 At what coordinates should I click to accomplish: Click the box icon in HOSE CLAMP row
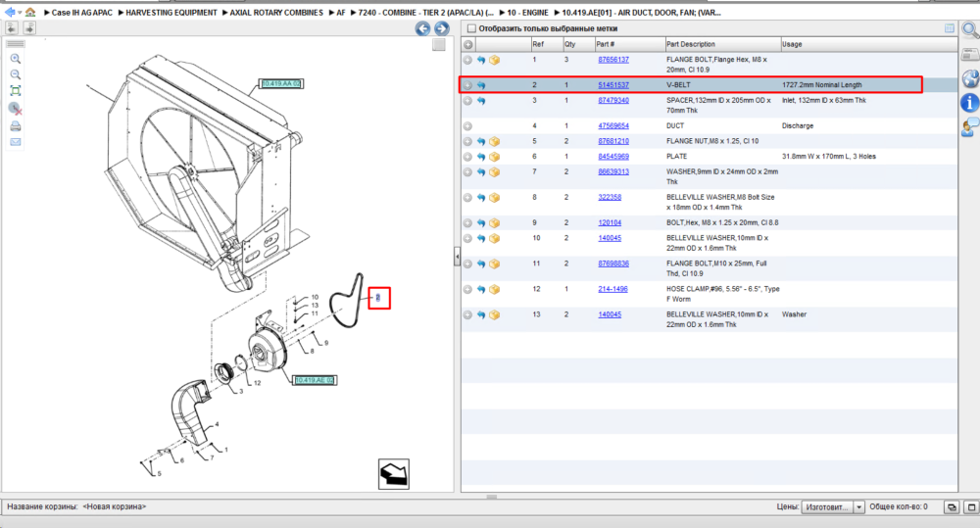coord(494,289)
